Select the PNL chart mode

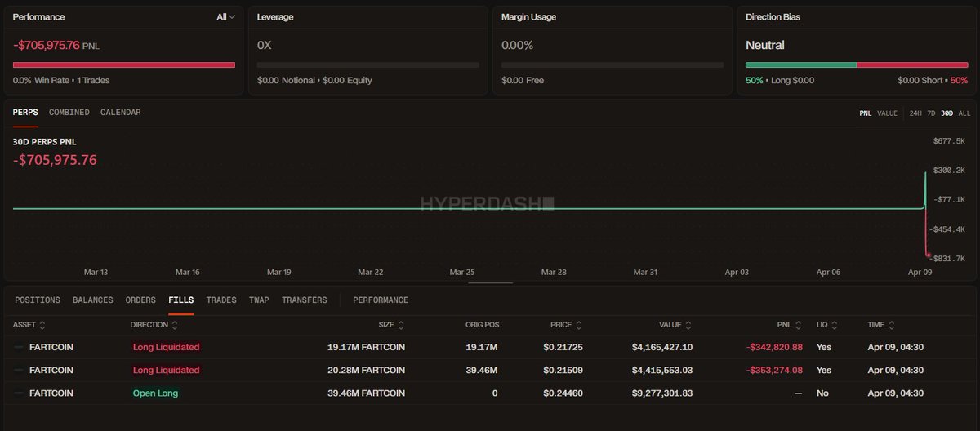(865, 113)
